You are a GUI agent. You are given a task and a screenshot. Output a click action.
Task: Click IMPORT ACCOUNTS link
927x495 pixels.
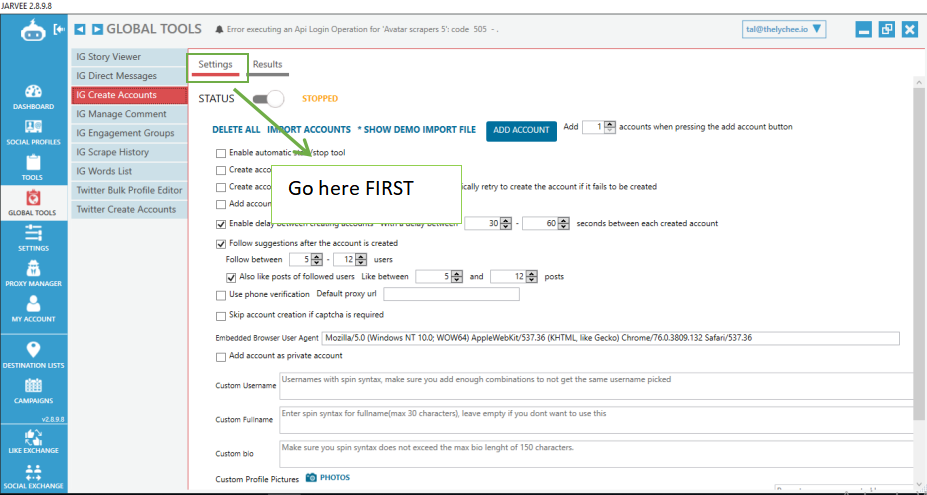[x=309, y=130]
